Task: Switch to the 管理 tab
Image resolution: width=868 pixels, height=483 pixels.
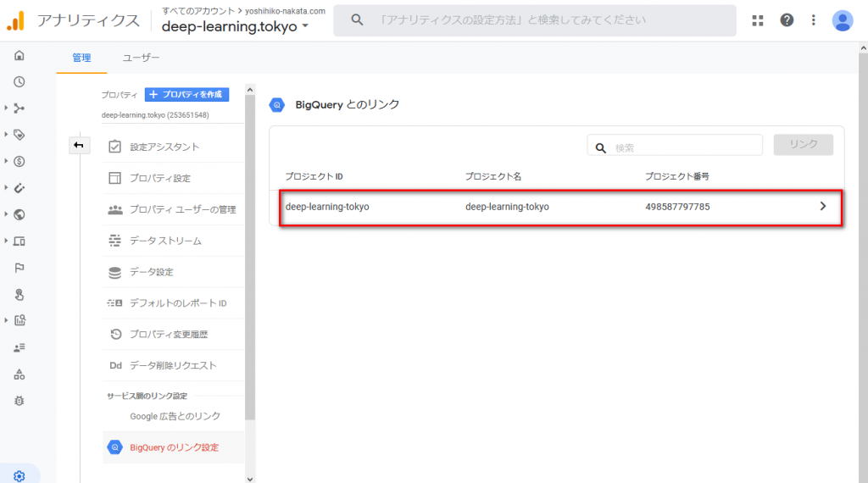Action: (81, 58)
